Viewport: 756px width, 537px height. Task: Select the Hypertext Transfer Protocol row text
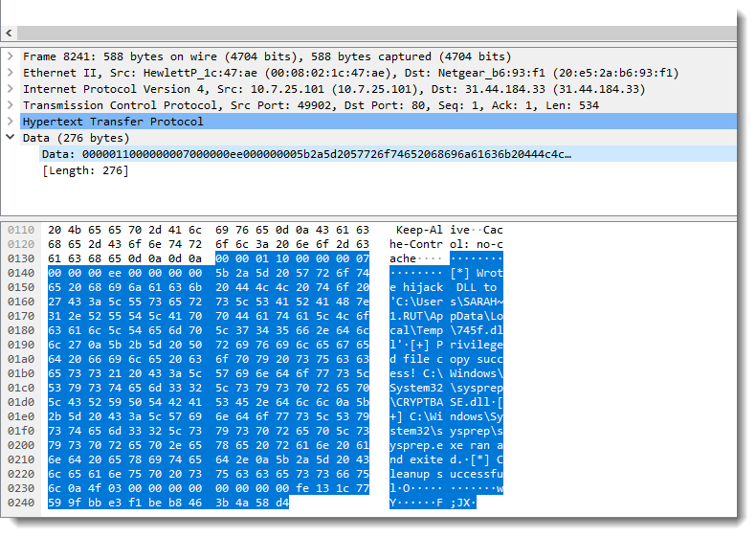point(113,122)
